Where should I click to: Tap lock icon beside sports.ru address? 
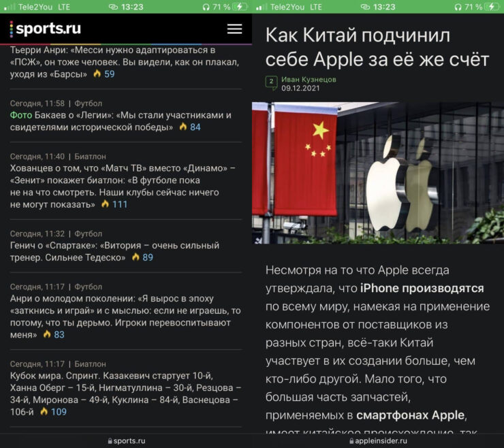pyautogui.click(x=110, y=441)
